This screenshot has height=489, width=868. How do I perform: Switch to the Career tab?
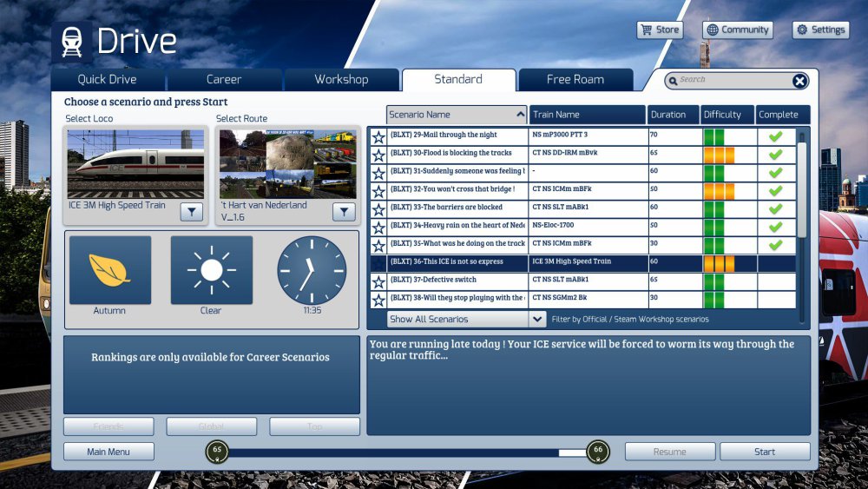[223, 79]
